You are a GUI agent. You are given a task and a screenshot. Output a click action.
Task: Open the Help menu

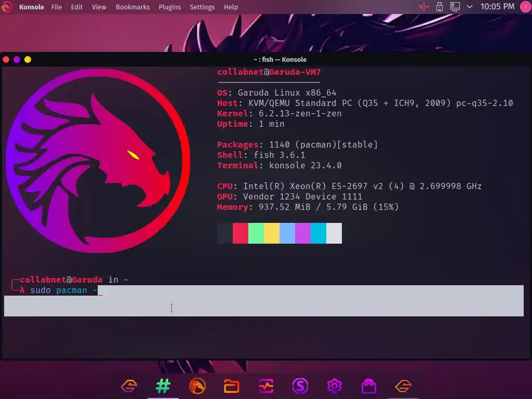(x=231, y=7)
